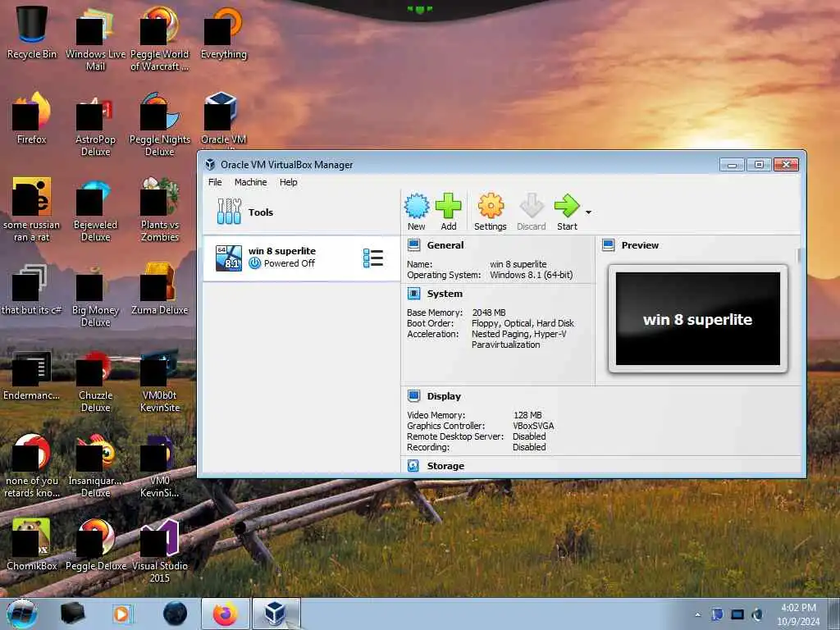
Task: Click the Firefox taskbar button
Action: [225, 614]
